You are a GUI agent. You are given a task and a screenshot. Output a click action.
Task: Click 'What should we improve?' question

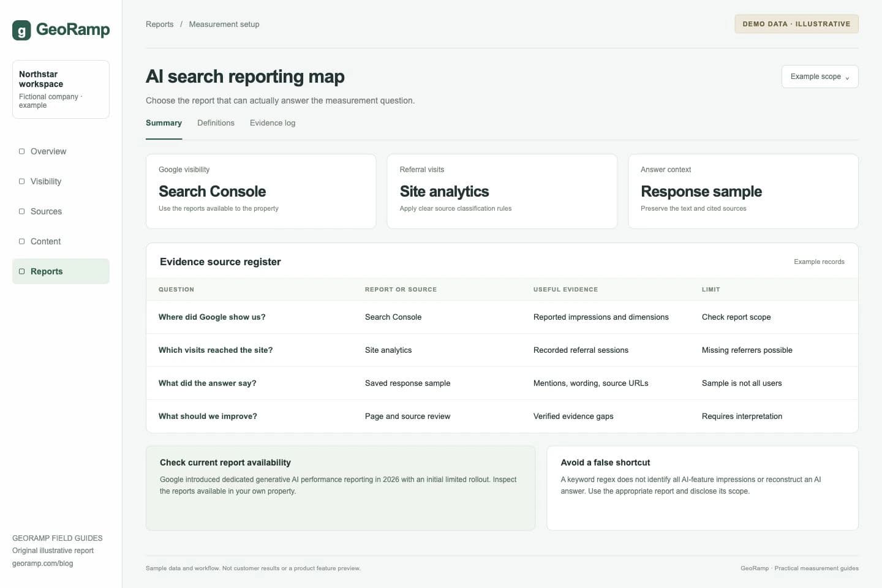point(208,417)
